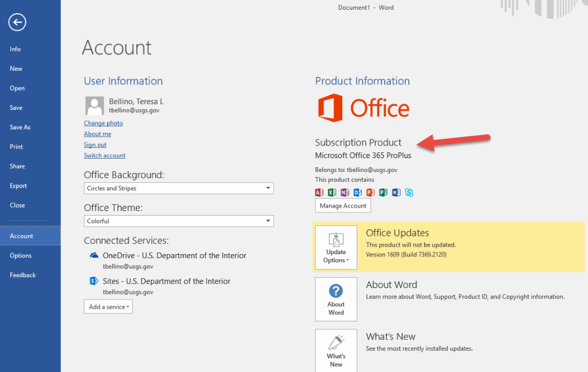Open the About me link
Image resolution: width=588 pixels, height=372 pixels.
[x=97, y=134]
